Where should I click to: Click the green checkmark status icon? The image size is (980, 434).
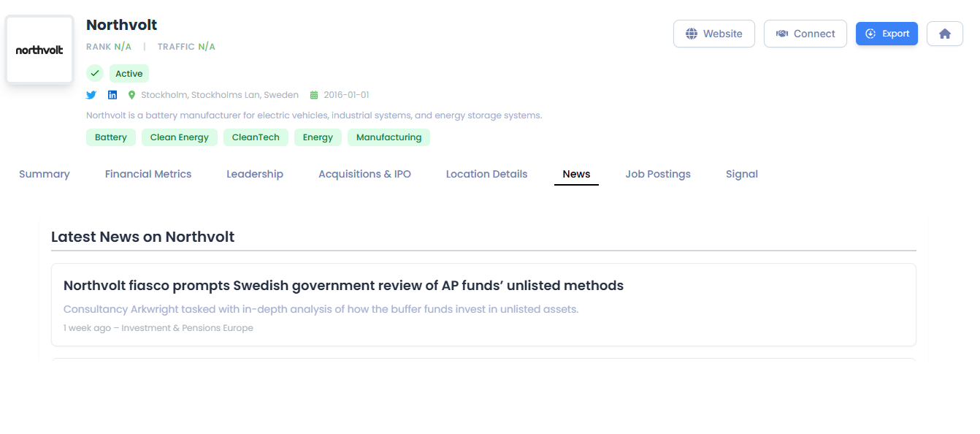click(x=95, y=73)
